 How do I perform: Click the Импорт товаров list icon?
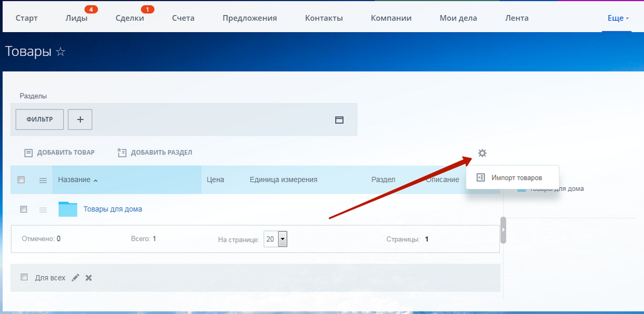click(480, 178)
